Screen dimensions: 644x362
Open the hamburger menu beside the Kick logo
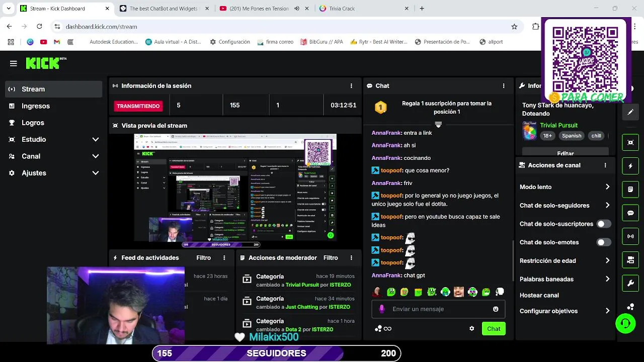tap(14, 63)
